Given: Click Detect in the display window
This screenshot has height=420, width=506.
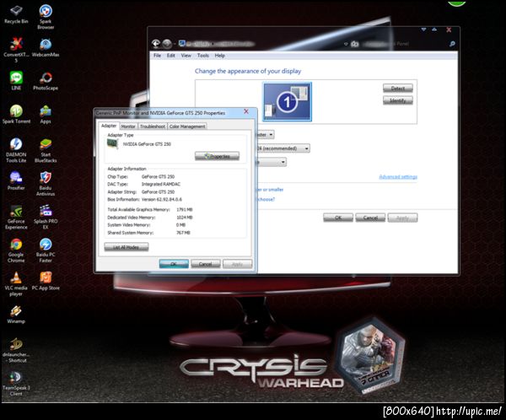Looking at the screenshot, I should (x=398, y=88).
